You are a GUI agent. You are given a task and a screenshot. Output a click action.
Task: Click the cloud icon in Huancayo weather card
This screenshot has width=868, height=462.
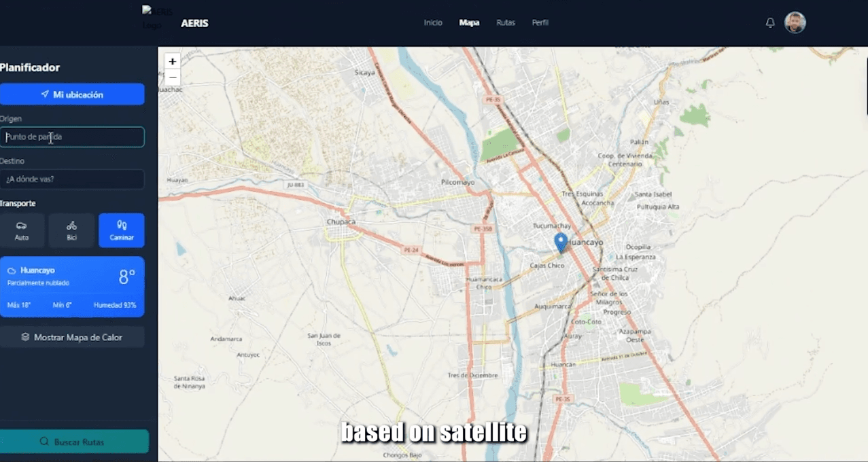click(12, 270)
